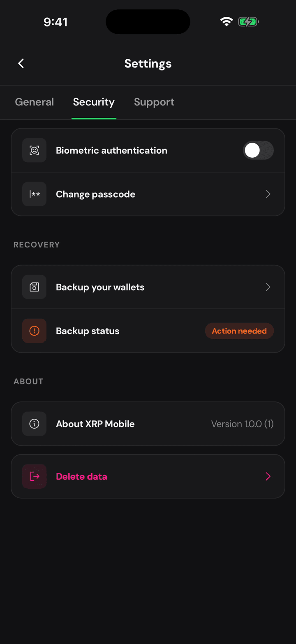
Task: Open Delete data pink chevron
Action: tap(268, 476)
